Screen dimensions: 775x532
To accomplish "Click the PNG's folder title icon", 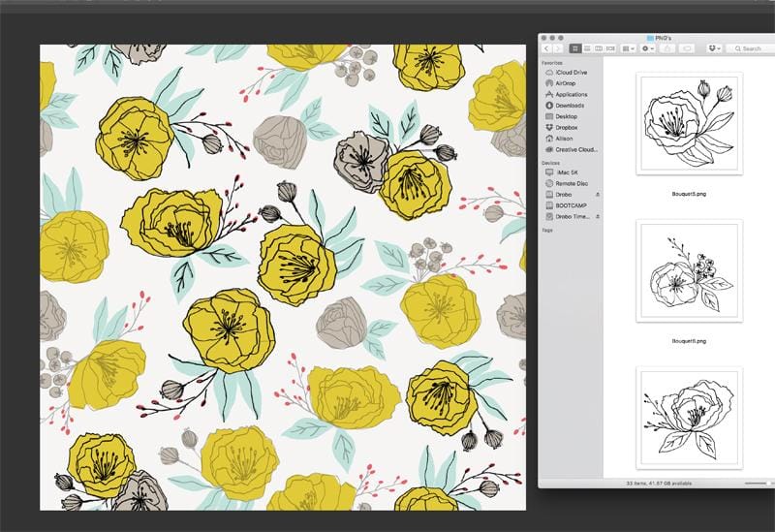I will [x=650, y=38].
